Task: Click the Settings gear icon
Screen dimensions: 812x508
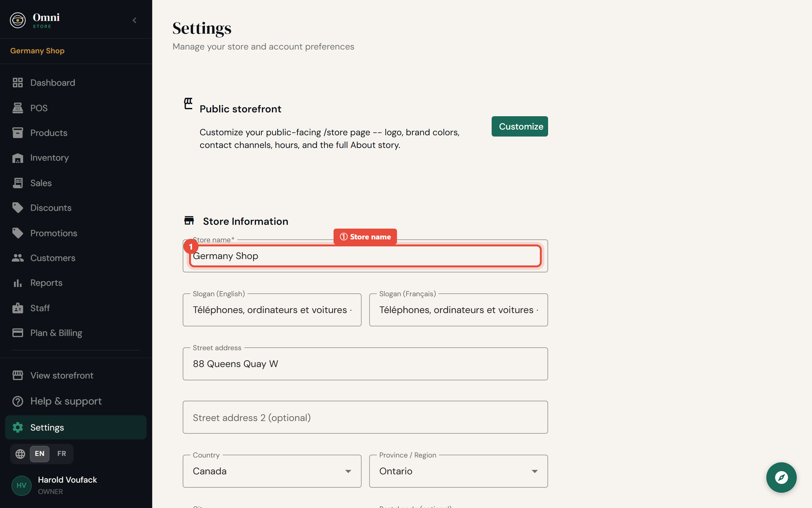Action: (18, 427)
